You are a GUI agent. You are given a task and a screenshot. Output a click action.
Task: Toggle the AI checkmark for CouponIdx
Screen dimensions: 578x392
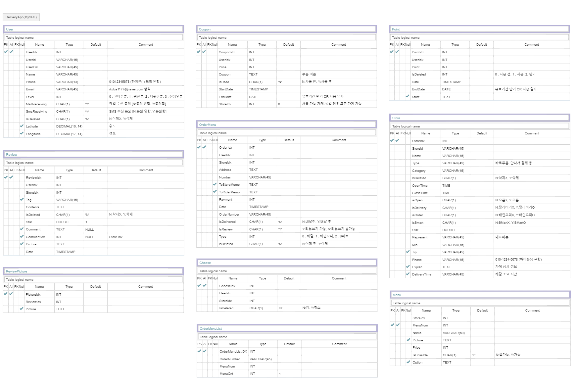(x=204, y=52)
